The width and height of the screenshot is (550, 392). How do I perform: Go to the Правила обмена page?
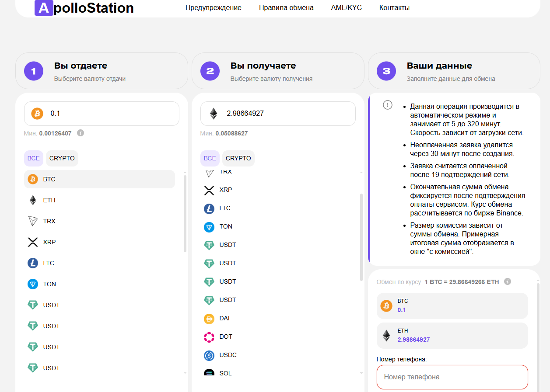coord(286,7)
